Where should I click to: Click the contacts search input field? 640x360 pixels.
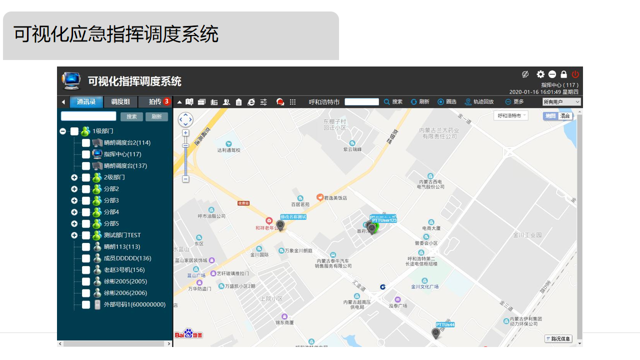(x=89, y=116)
